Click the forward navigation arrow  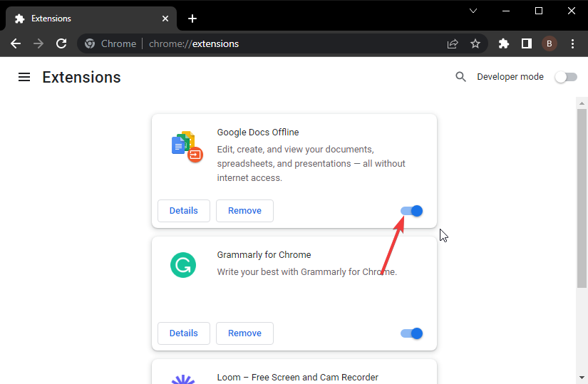[x=38, y=43]
